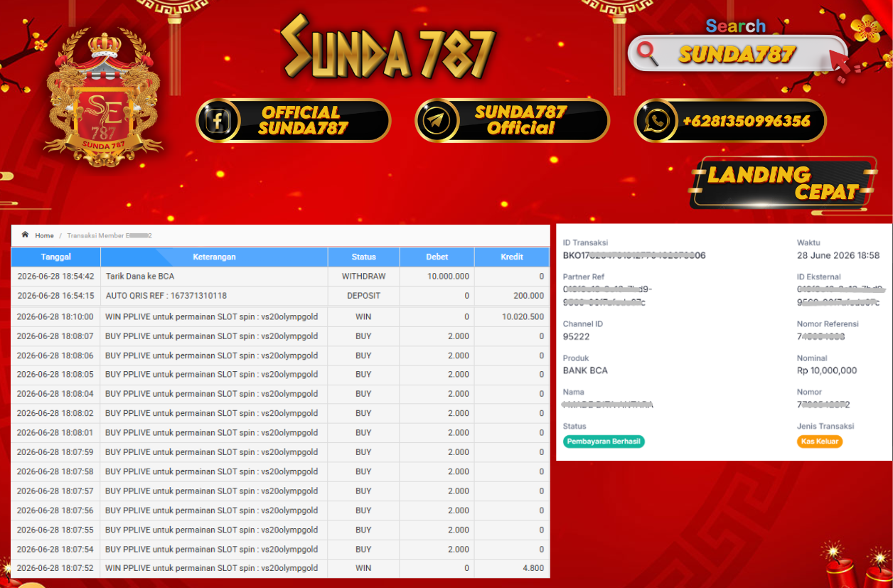
Task: Click the 4.800 kredit amount
Action: (533, 568)
